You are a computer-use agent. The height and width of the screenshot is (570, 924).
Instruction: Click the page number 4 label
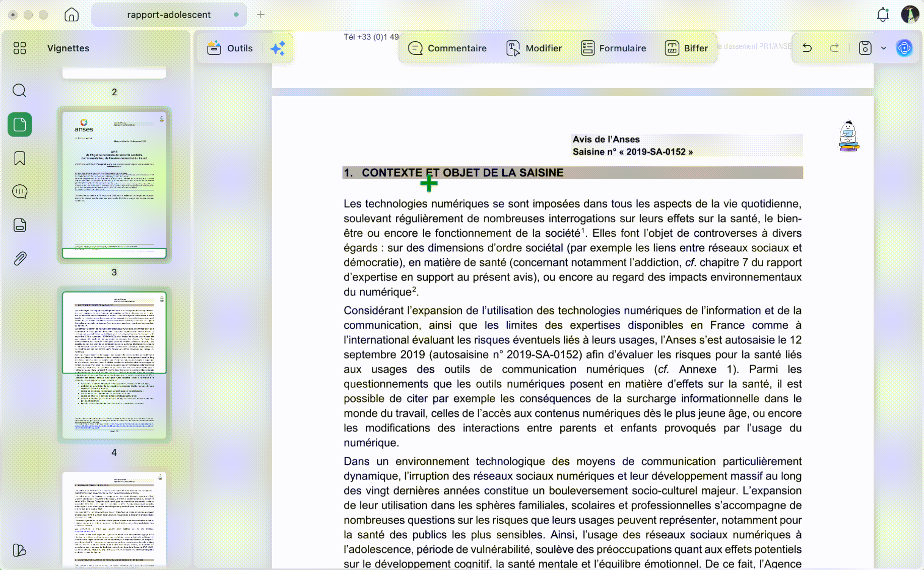(x=114, y=452)
